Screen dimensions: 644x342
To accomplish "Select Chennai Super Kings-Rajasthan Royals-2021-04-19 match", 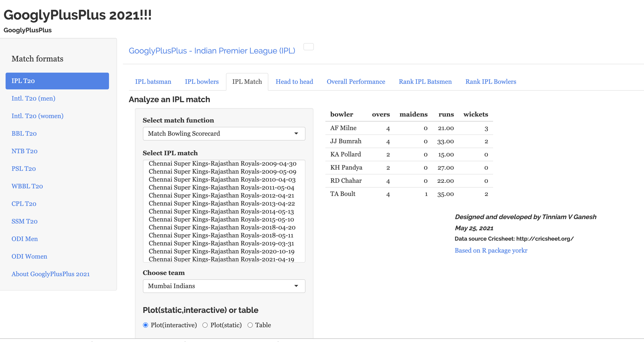I will point(221,259).
